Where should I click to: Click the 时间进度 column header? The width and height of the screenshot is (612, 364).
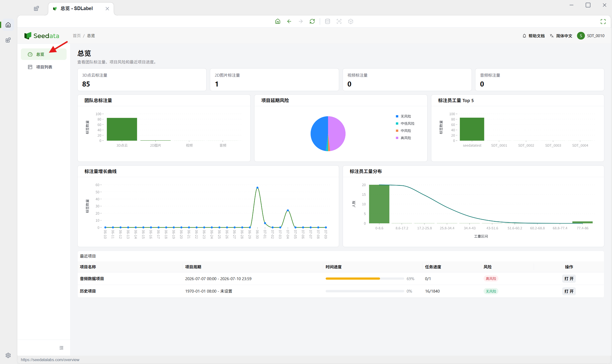pos(333,267)
